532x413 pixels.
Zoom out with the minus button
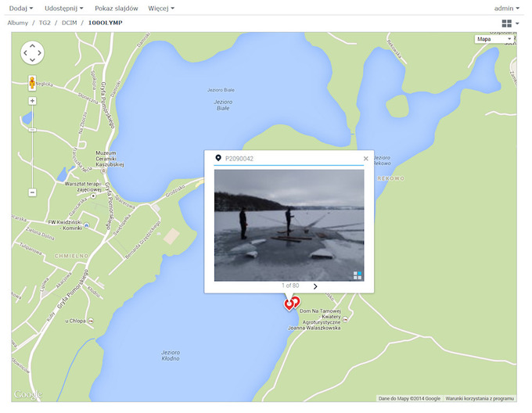click(x=32, y=192)
